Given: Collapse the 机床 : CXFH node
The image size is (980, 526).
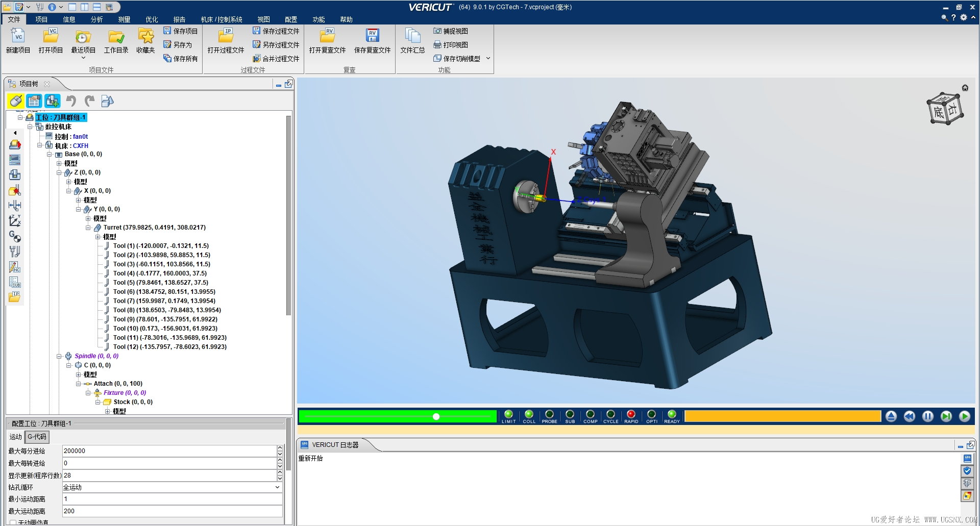Looking at the screenshot, I should click(40, 145).
